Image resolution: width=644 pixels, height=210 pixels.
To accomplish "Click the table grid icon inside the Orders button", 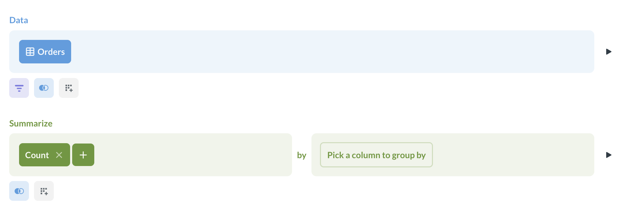I will click(x=30, y=51).
